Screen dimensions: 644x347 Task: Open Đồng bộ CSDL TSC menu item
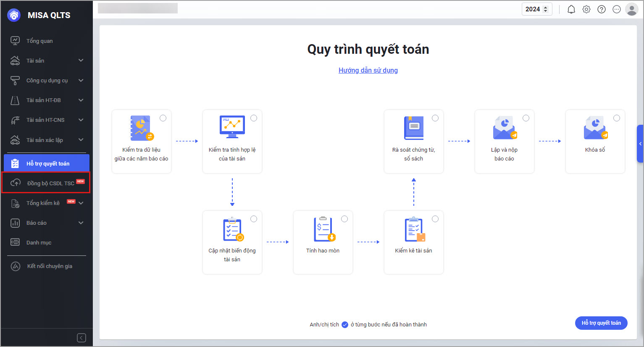(46, 183)
